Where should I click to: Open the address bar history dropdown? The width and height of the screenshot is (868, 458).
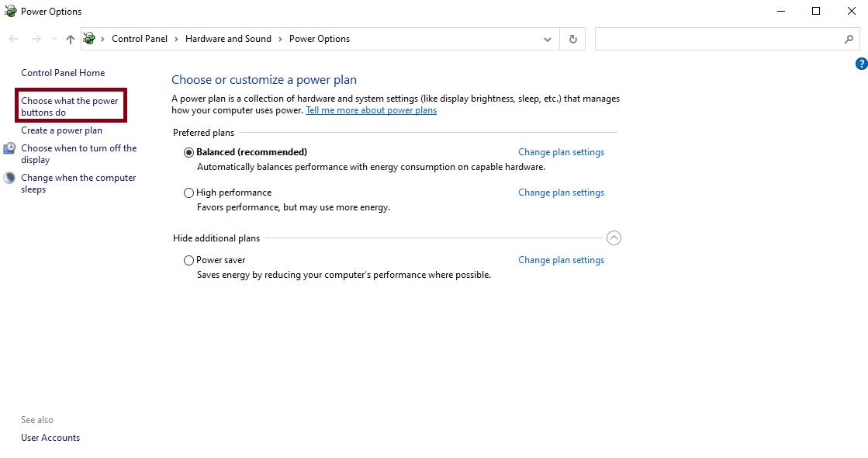tap(548, 39)
